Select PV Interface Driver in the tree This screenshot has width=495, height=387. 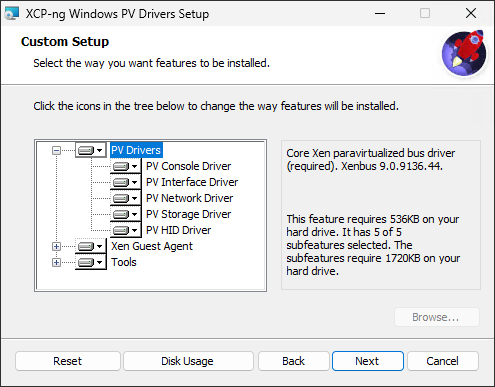pyautogui.click(x=192, y=182)
